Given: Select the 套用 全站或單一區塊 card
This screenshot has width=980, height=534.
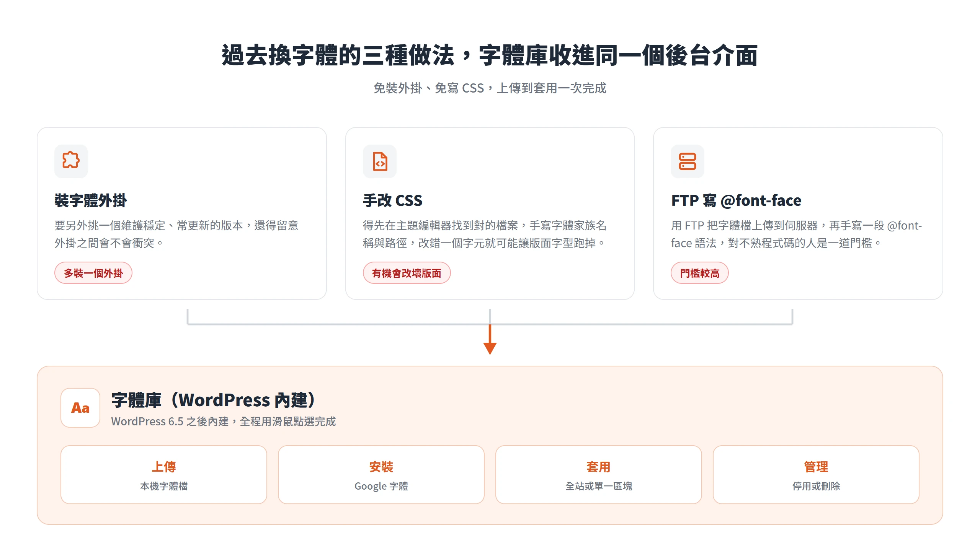Looking at the screenshot, I should (x=599, y=475).
